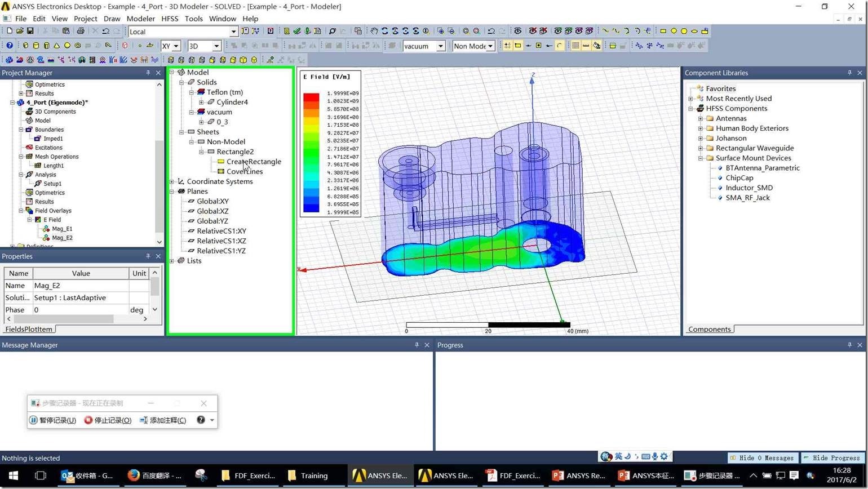868x489 pixels.
Task: Open the Windows Start menu
Action: point(13,475)
